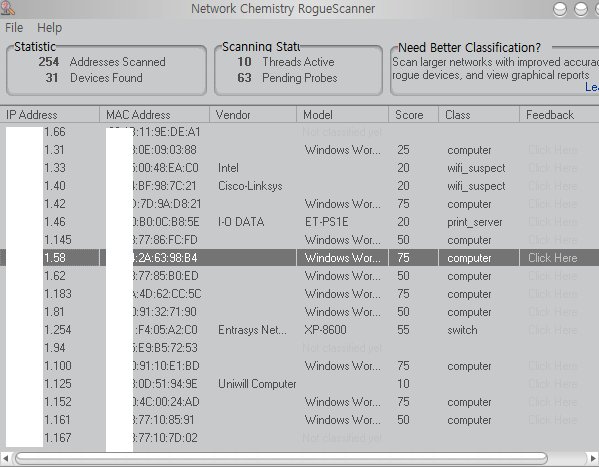Click the XP-8600 model cell

(325, 330)
